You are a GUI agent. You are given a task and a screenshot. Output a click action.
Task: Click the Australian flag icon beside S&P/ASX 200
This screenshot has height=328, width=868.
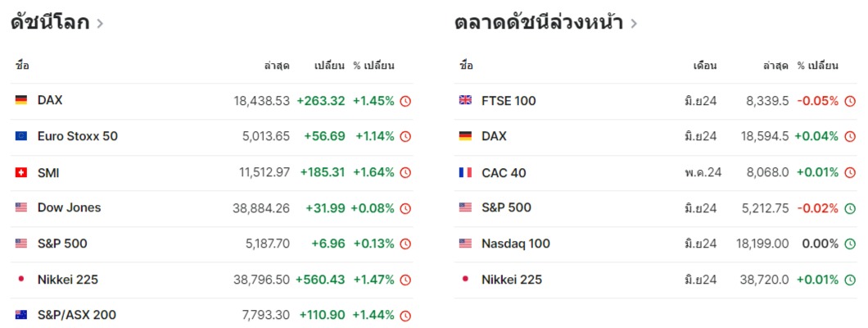click(x=21, y=315)
